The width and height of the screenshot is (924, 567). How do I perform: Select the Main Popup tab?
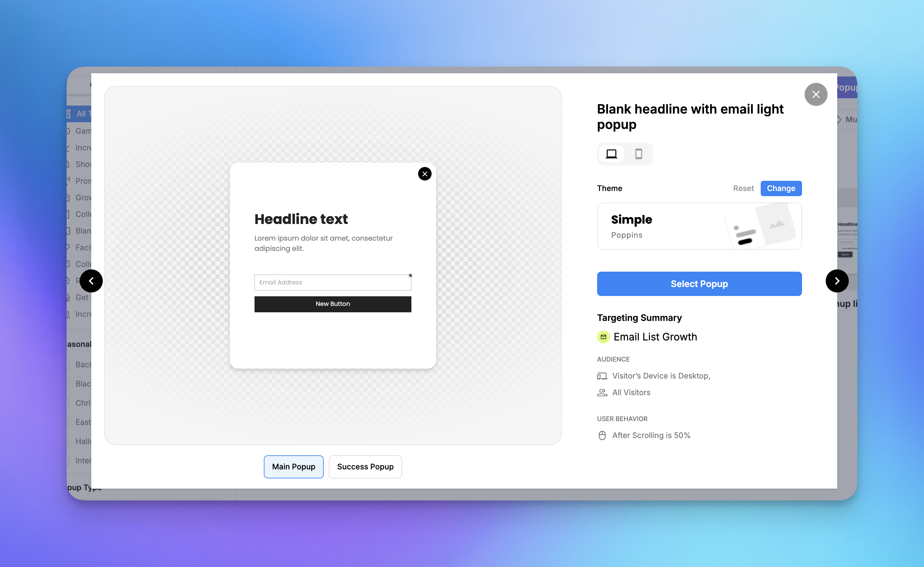pyautogui.click(x=293, y=467)
